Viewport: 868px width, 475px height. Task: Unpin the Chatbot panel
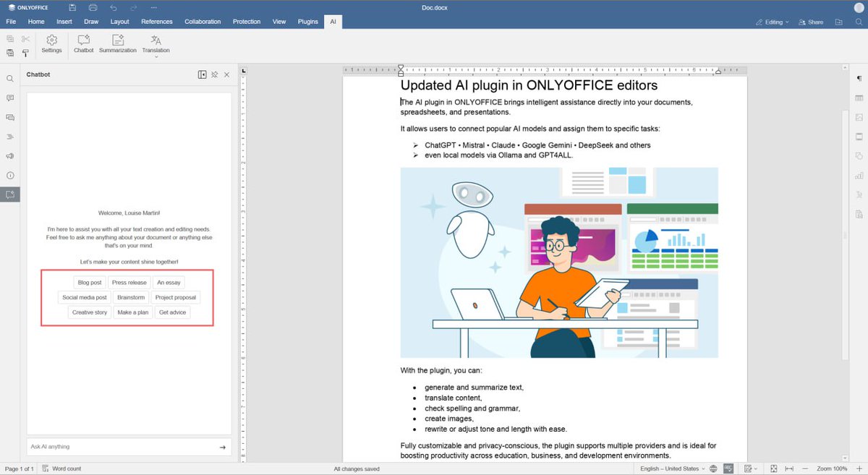215,74
